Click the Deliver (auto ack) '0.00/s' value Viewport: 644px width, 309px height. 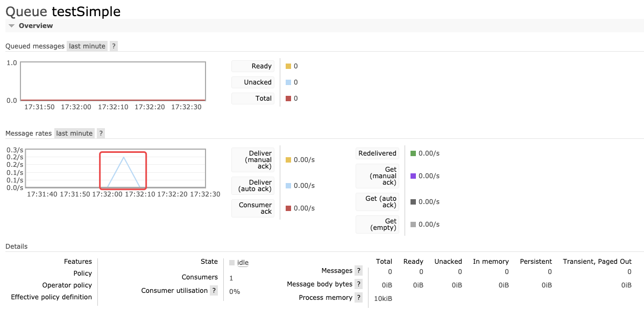pos(305,186)
